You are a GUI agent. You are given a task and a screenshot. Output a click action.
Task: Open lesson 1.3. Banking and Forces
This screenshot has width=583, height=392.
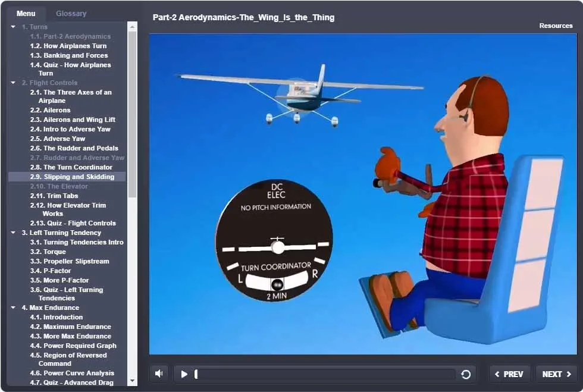tap(69, 55)
